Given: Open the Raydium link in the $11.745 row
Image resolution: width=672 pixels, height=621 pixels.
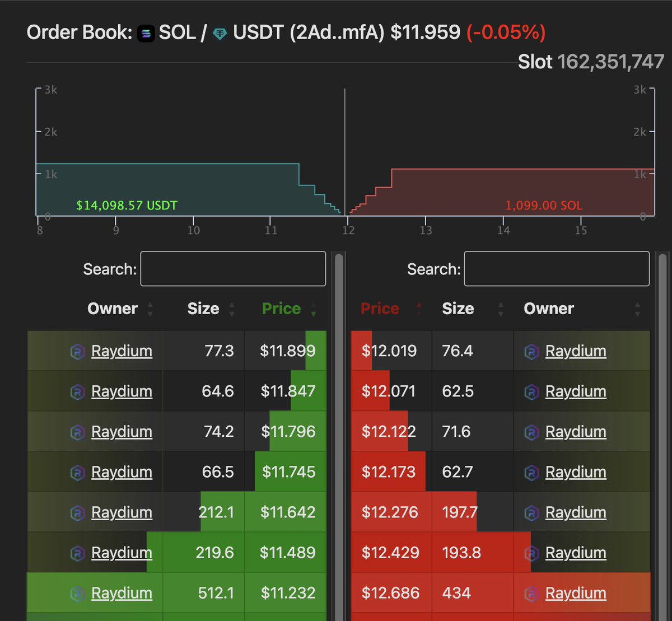Looking at the screenshot, I should 122,472.
